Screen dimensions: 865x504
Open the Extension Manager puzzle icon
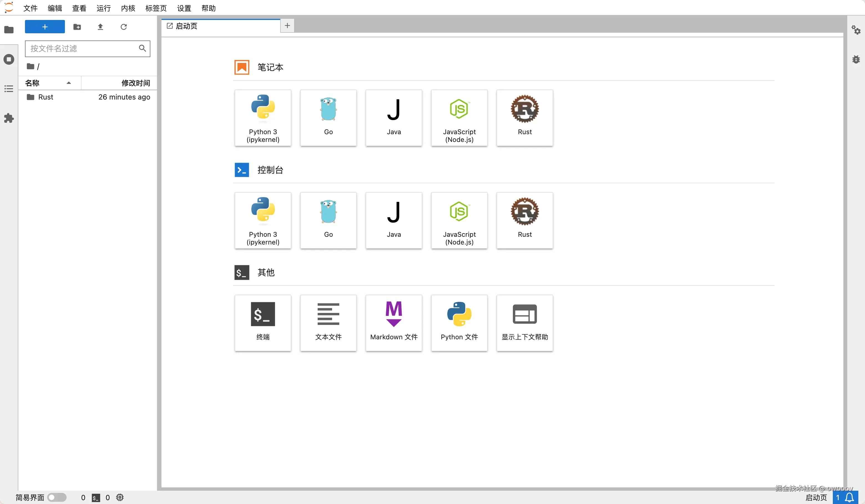9,118
